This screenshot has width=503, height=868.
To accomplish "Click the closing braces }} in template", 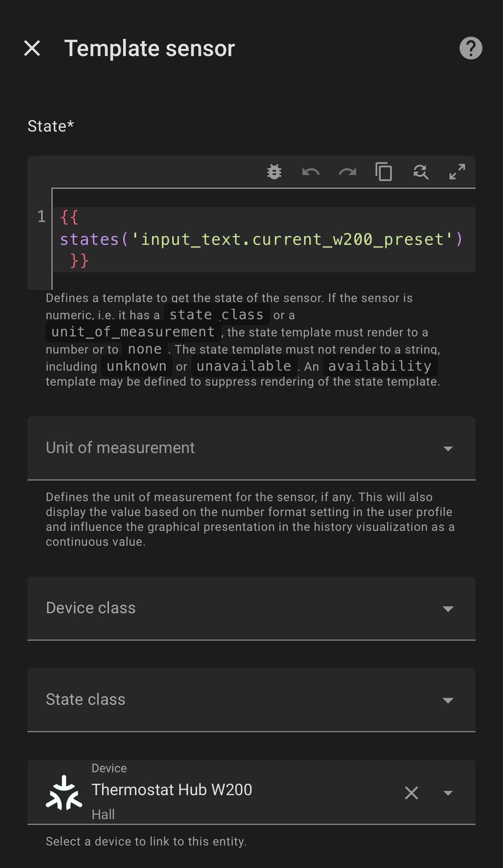I will pyautogui.click(x=79, y=261).
